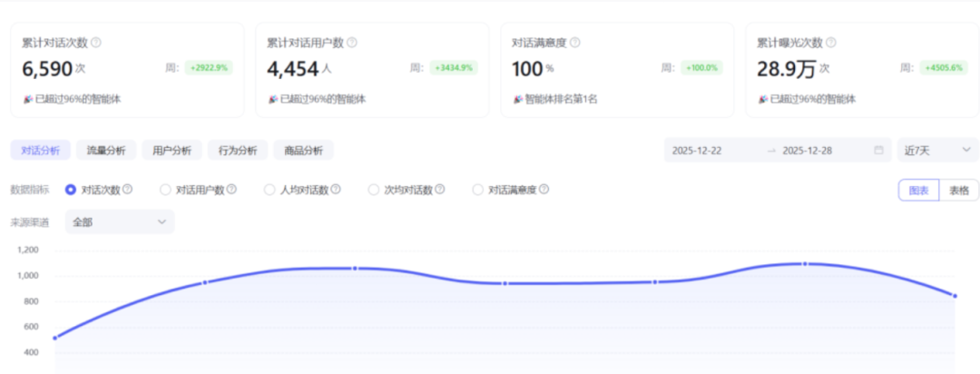980x374 pixels.
Task: Expand the 近7天 time range dropdown
Action: pos(937,151)
